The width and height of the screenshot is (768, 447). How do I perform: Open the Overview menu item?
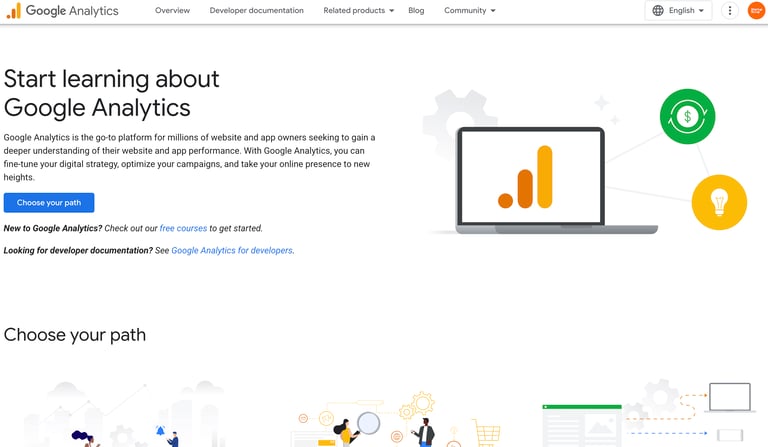tap(172, 10)
